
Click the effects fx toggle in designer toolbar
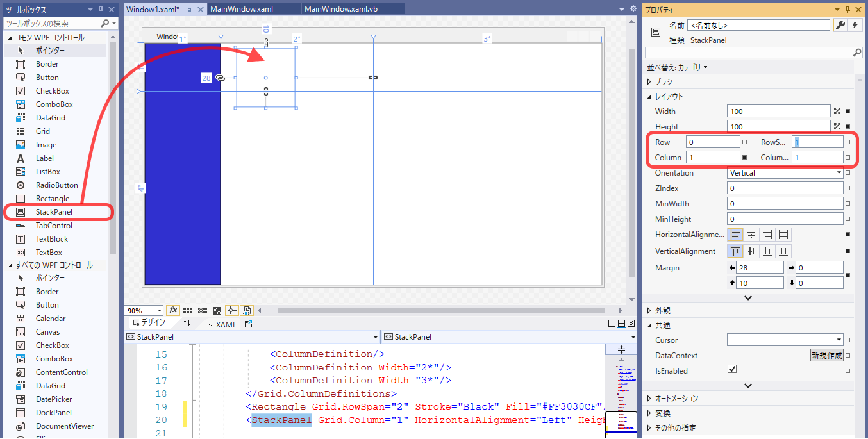pos(172,310)
